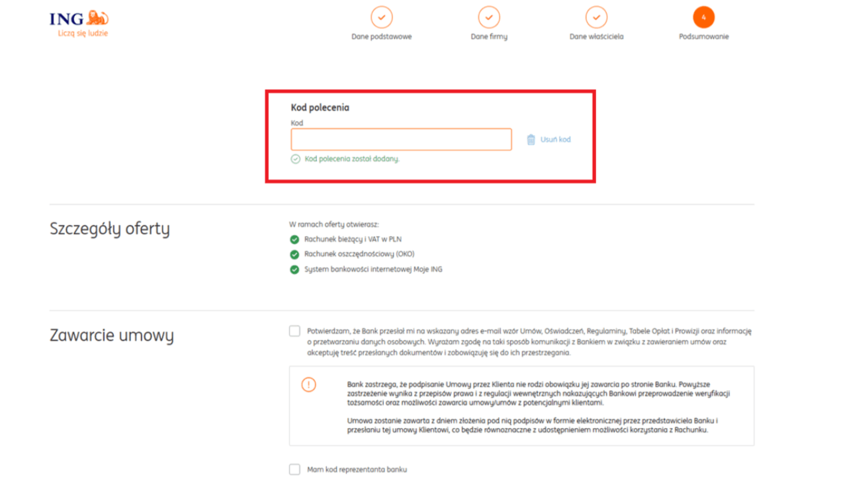This screenshot has width=843, height=504.
Task: Click the orange exclamation warning icon
Action: tap(308, 385)
